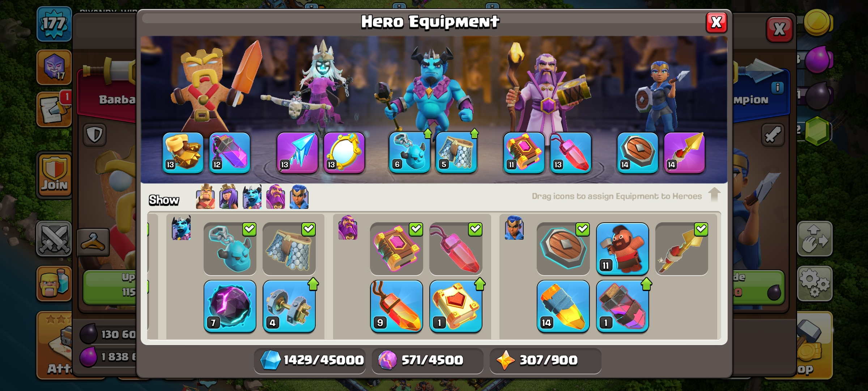868x391 pixels.
Task: Toggle the Royal Champion show filter
Action: (x=299, y=197)
